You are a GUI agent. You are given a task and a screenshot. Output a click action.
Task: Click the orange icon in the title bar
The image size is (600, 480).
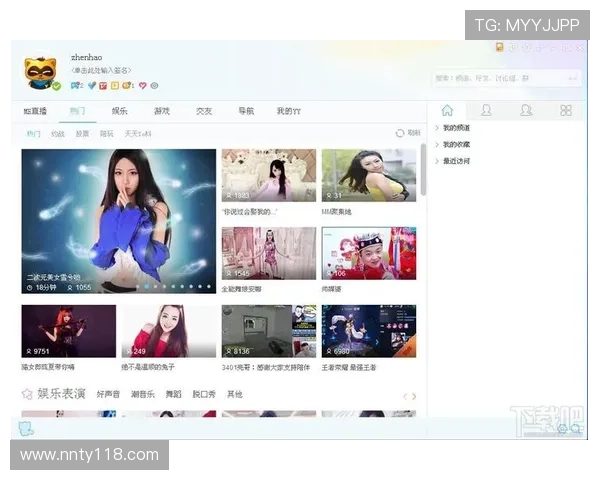(x=499, y=47)
